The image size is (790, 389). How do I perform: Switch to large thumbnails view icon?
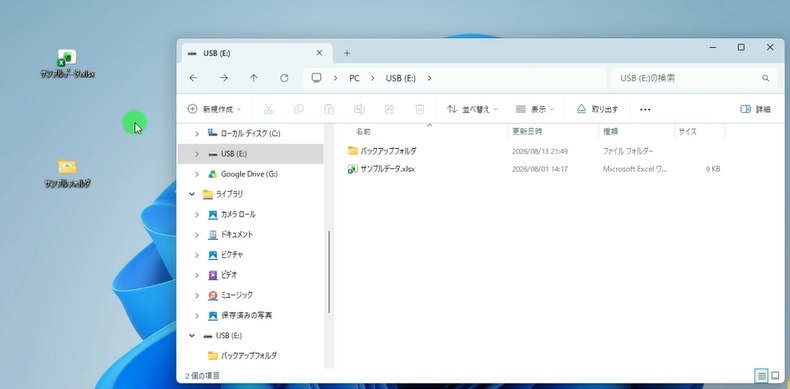(775, 375)
